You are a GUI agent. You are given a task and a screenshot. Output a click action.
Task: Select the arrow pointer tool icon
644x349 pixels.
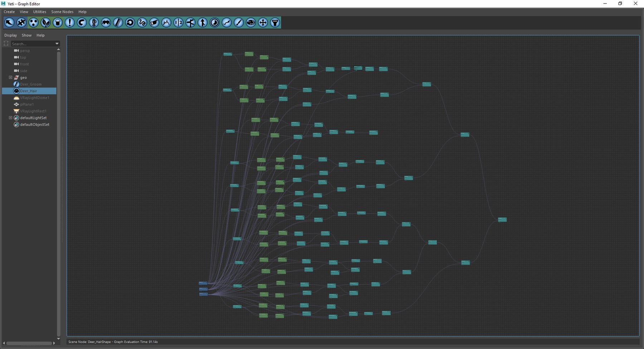pyautogui.click(x=9, y=23)
